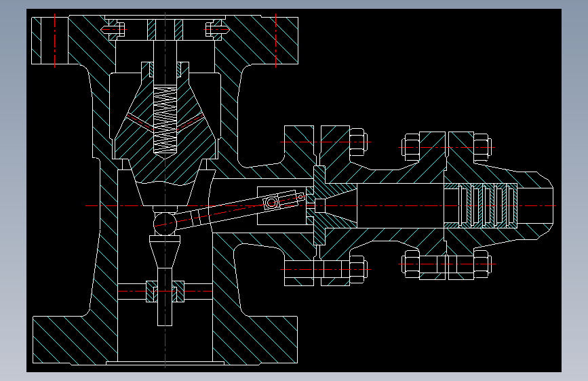Image resolution: width=588 pixels, height=381 pixels.
Task: Select the stacked seal rings in the end cap
Action: click(480, 205)
